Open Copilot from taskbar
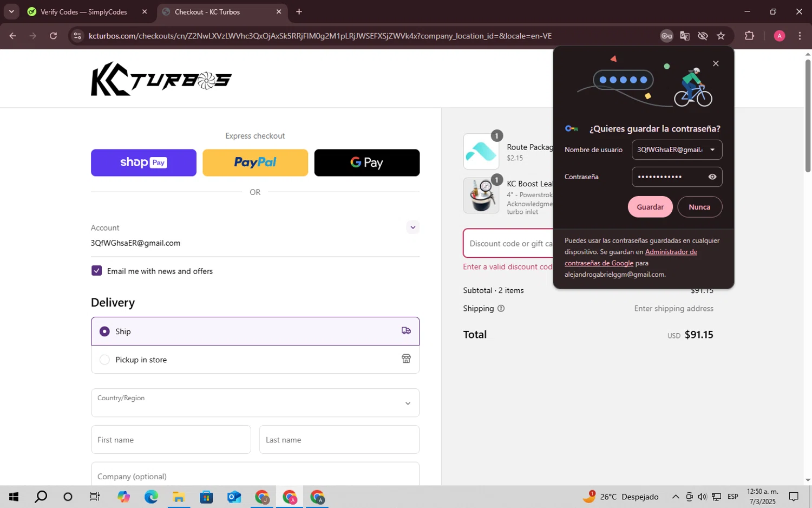The image size is (812, 508). (x=123, y=497)
